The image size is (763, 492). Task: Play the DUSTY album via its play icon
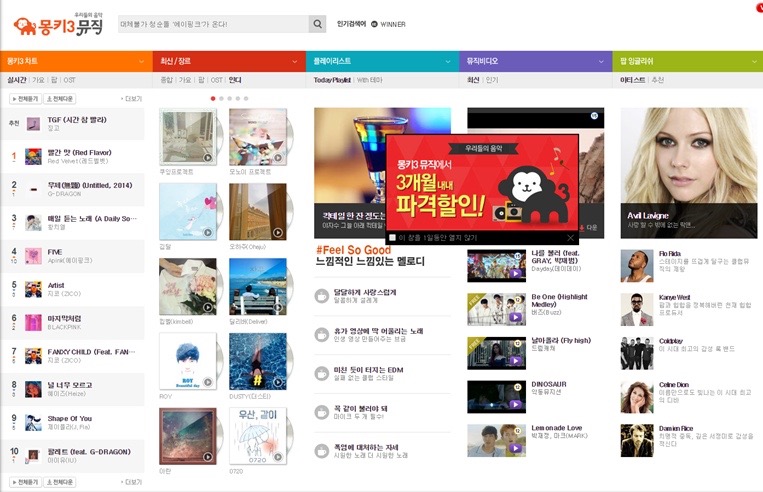278,382
